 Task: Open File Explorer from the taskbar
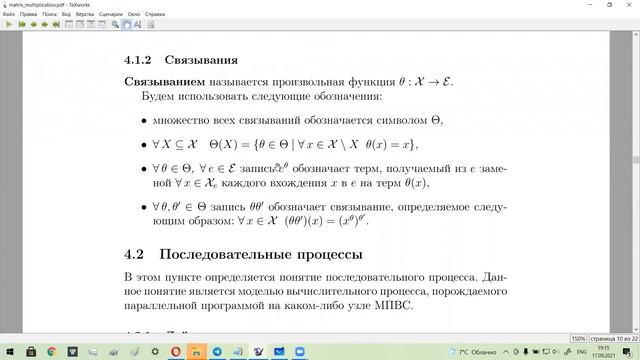pyautogui.click(x=196, y=351)
